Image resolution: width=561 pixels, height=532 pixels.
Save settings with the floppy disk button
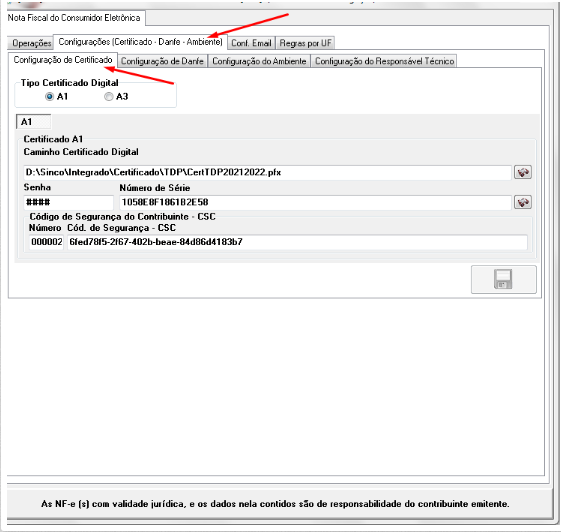(503, 279)
